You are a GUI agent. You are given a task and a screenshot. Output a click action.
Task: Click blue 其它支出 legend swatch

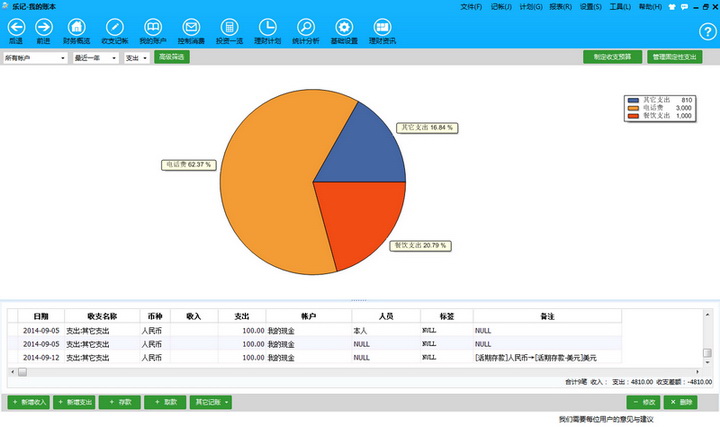(x=633, y=100)
